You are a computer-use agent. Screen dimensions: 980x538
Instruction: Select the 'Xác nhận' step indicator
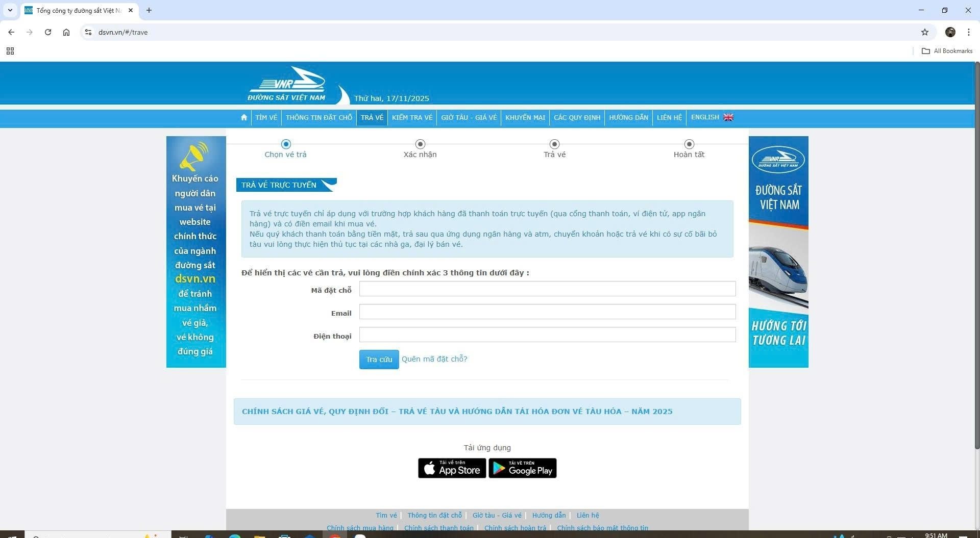click(x=420, y=144)
